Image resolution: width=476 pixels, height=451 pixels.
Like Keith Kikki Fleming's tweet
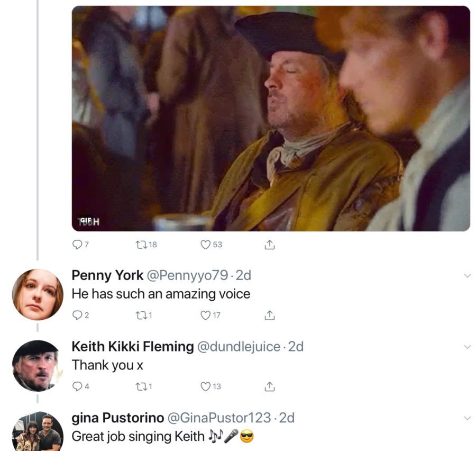click(x=206, y=386)
